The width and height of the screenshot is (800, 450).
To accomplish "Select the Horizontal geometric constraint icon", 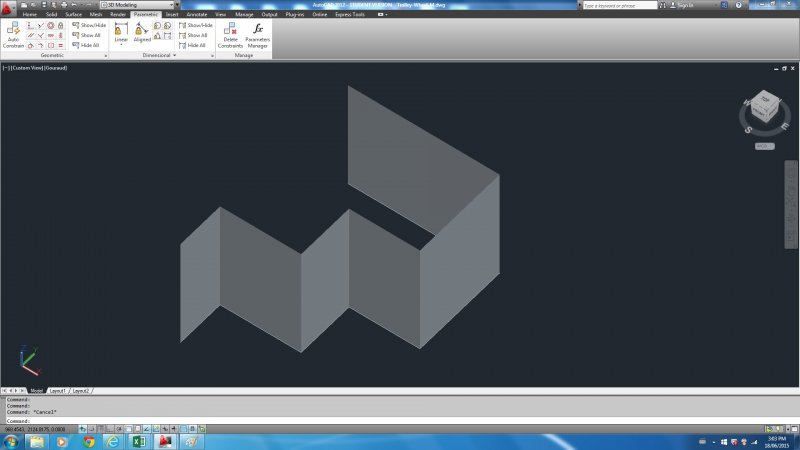I will click(51, 35).
